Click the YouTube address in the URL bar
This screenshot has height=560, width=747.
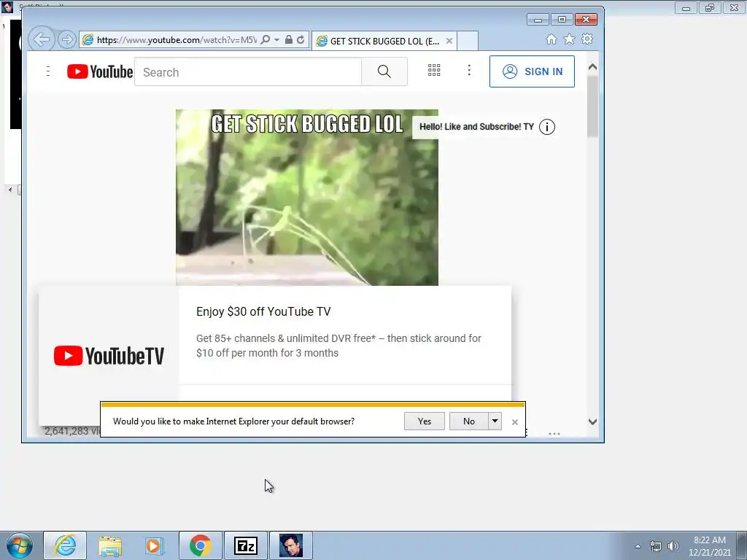pos(177,40)
